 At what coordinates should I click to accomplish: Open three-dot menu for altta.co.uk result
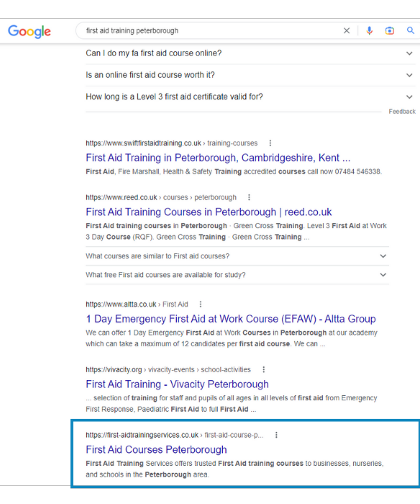[x=201, y=304]
